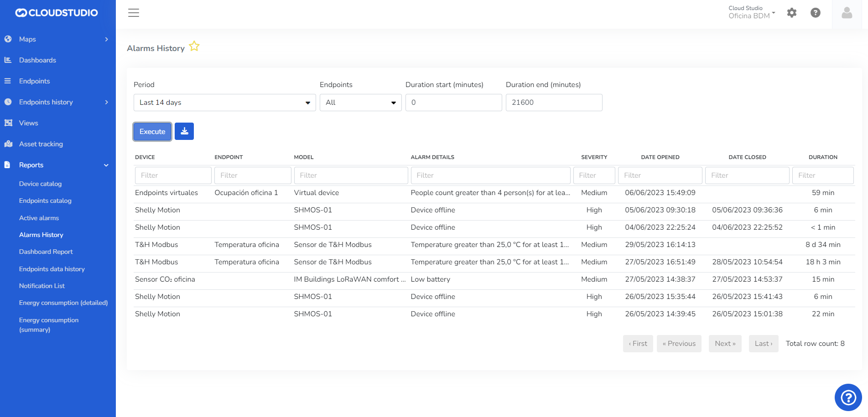Open the settings gear icon
This screenshot has height=417, width=868.
tap(792, 13)
